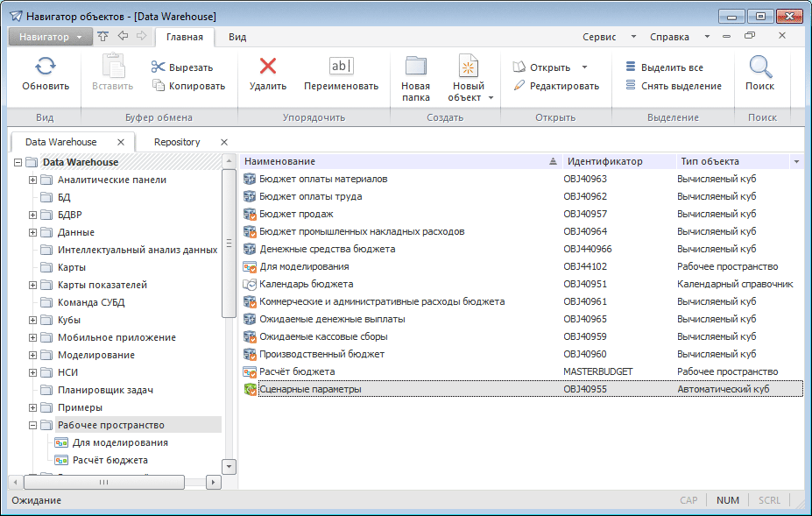Click cube icon of Денежные средства бюджета
This screenshot has width=812, height=516.
250,249
